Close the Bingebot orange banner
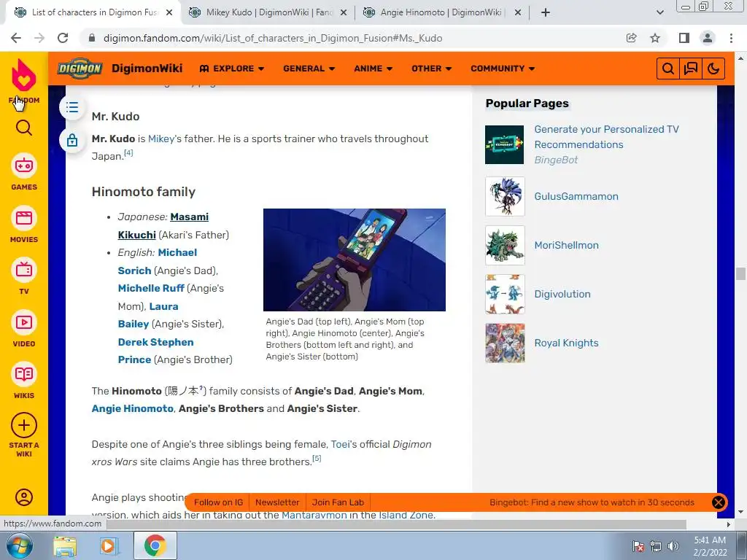 click(719, 502)
